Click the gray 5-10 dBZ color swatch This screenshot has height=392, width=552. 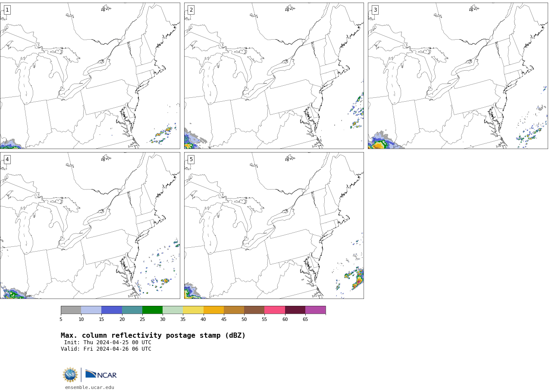(x=71, y=310)
